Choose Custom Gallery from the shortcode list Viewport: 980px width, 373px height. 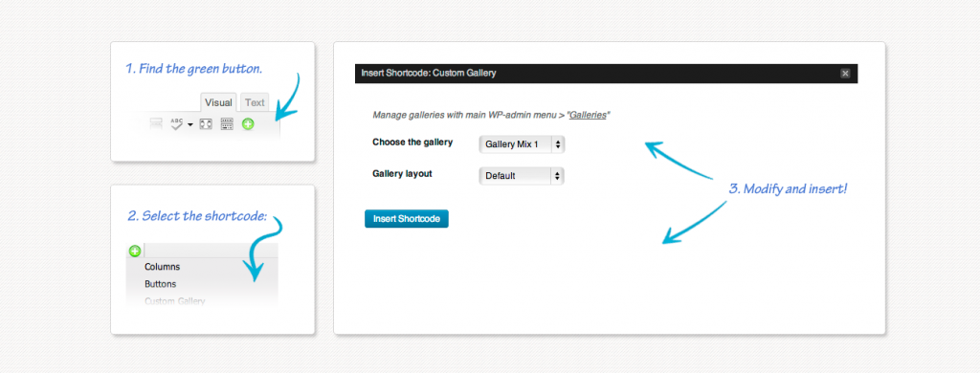coord(175,301)
